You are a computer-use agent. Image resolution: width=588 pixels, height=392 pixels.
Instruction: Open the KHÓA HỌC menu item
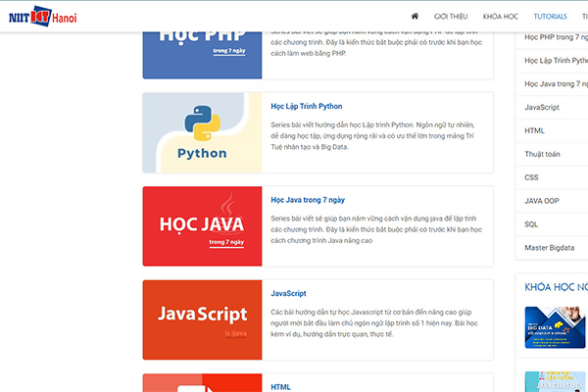point(500,17)
